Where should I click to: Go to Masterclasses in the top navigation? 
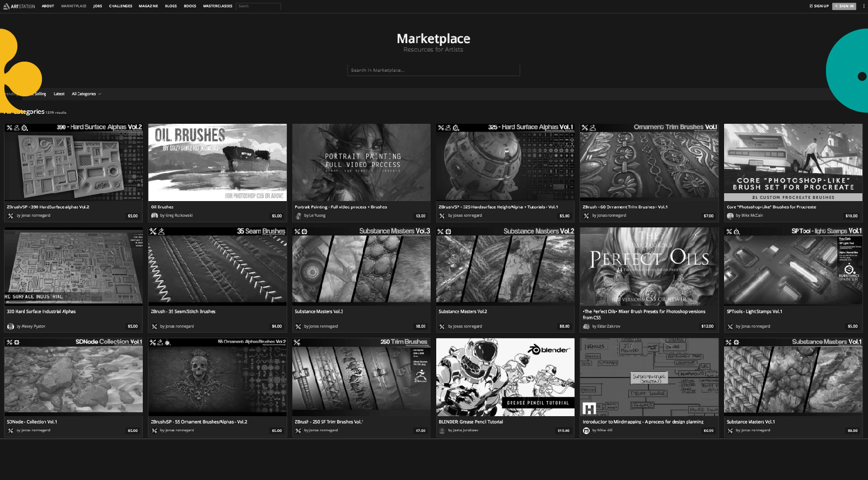coord(217,6)
